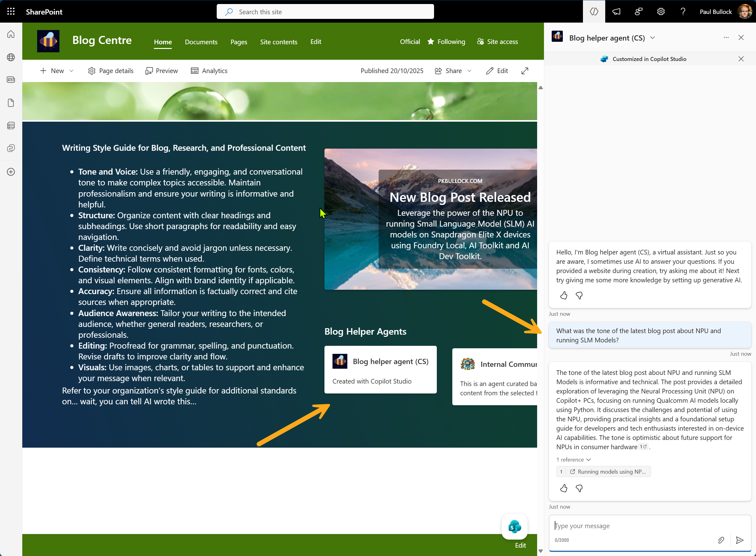The width and height of the screenshot is (756, 556).
Task: Open the settings gear in header
Action: [660, 11]
